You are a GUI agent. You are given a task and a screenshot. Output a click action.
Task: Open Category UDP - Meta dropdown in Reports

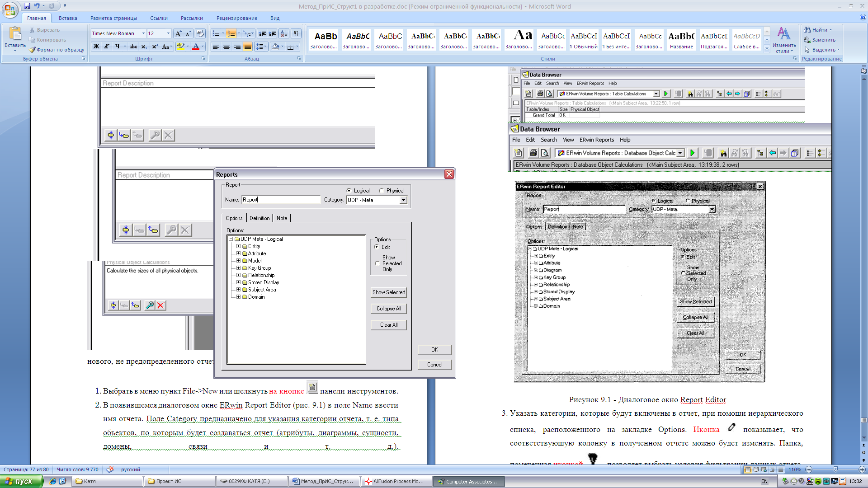[x=403, y=200]
